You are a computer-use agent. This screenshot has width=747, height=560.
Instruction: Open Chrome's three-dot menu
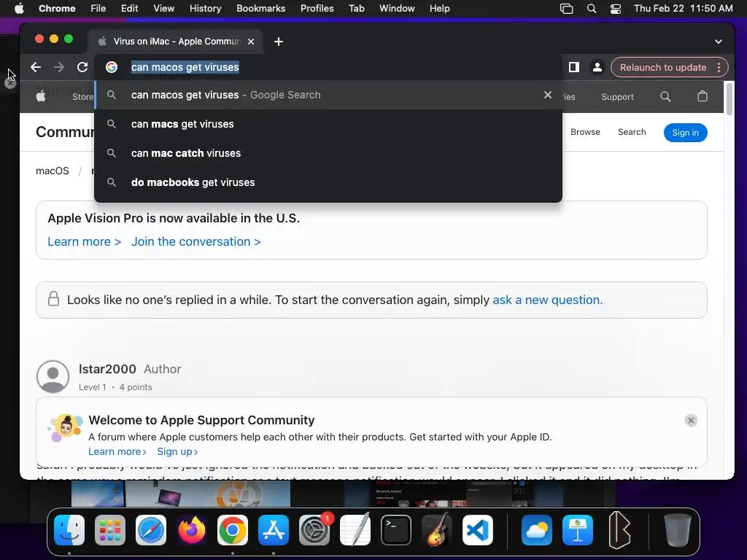(719, 67)
